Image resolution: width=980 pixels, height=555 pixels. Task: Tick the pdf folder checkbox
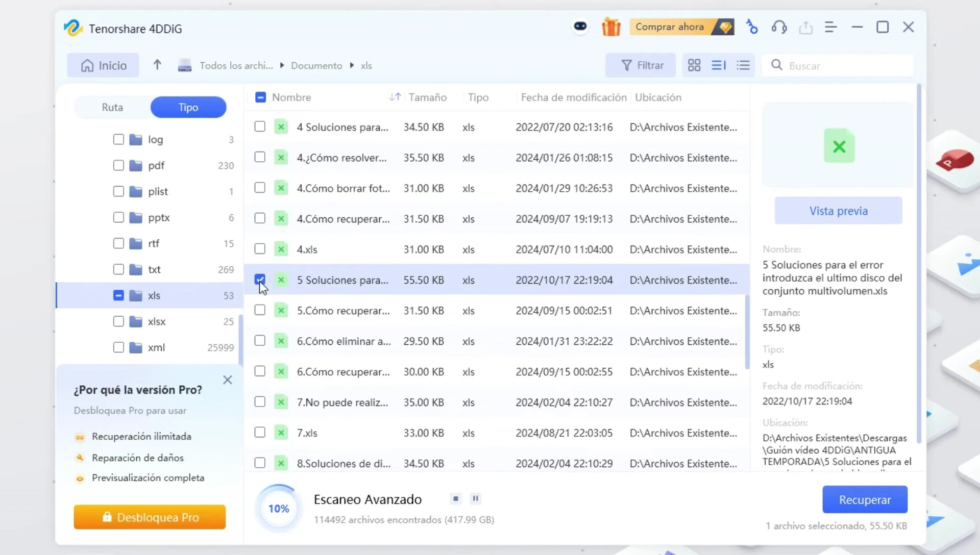[118, 165]
